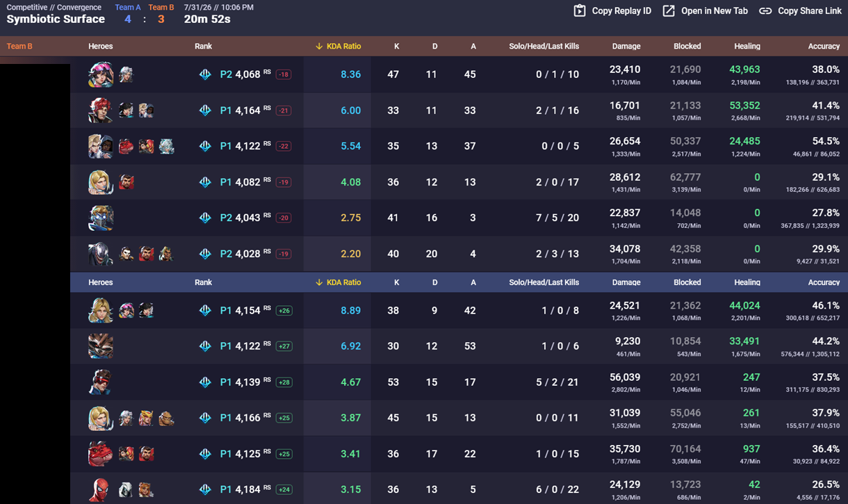Click Punisher small icon in 4,028 row
Viewport: 848px width, 504px height.
tap(126, 254)
